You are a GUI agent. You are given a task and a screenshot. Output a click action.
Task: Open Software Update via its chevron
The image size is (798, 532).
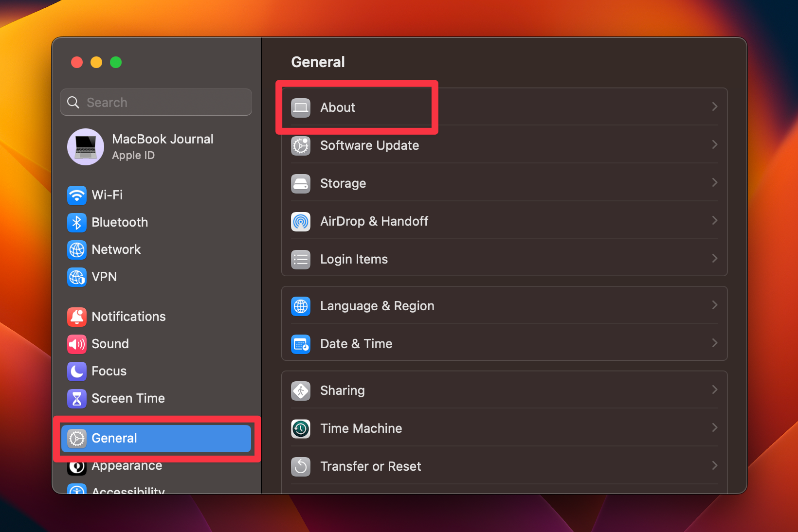(x=714, y=144)
